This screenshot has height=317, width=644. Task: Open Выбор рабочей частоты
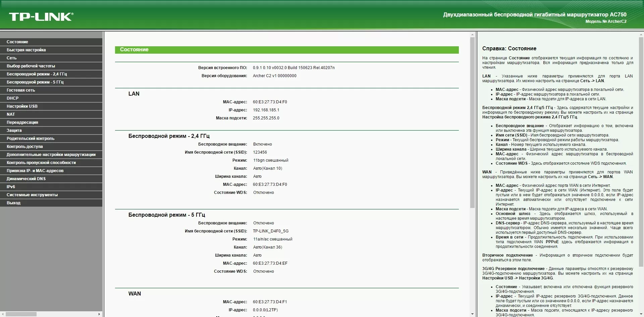coord(51,66)
